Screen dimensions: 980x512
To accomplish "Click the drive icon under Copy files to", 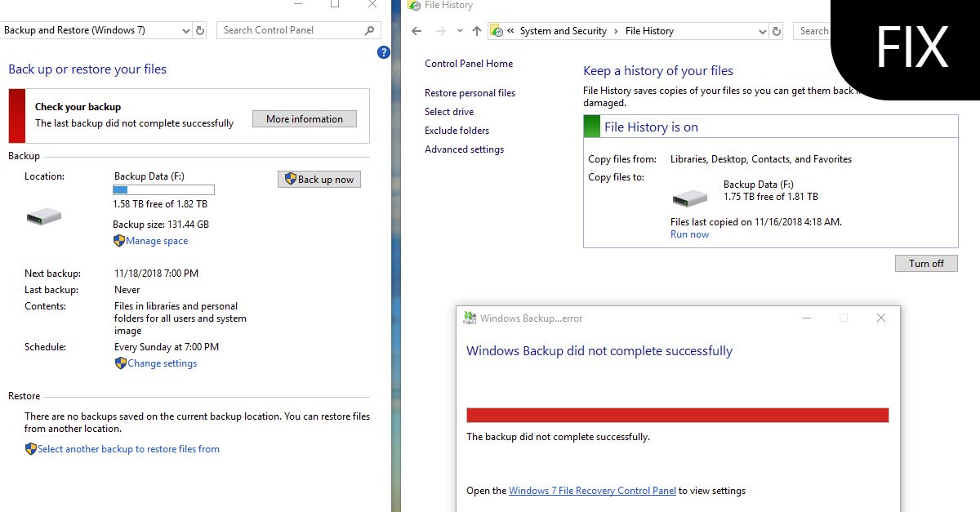I will 690,196.
